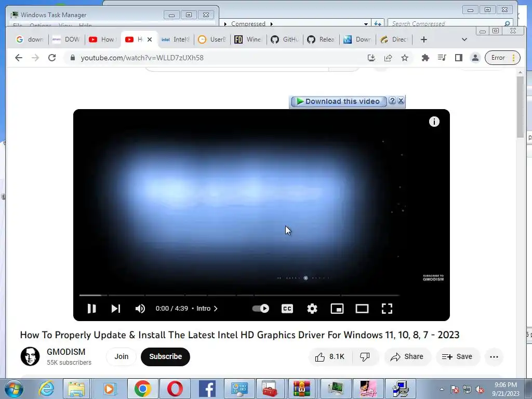Skip to next video button
The height and width of the screenshot is (399, 532).
[116, 309]
